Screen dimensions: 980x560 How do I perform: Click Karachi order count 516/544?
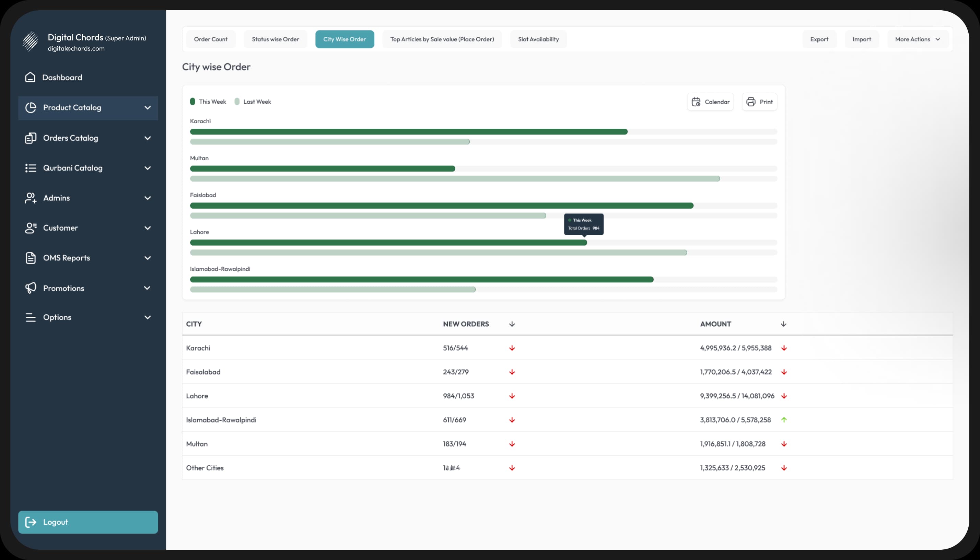coord(455,348)
